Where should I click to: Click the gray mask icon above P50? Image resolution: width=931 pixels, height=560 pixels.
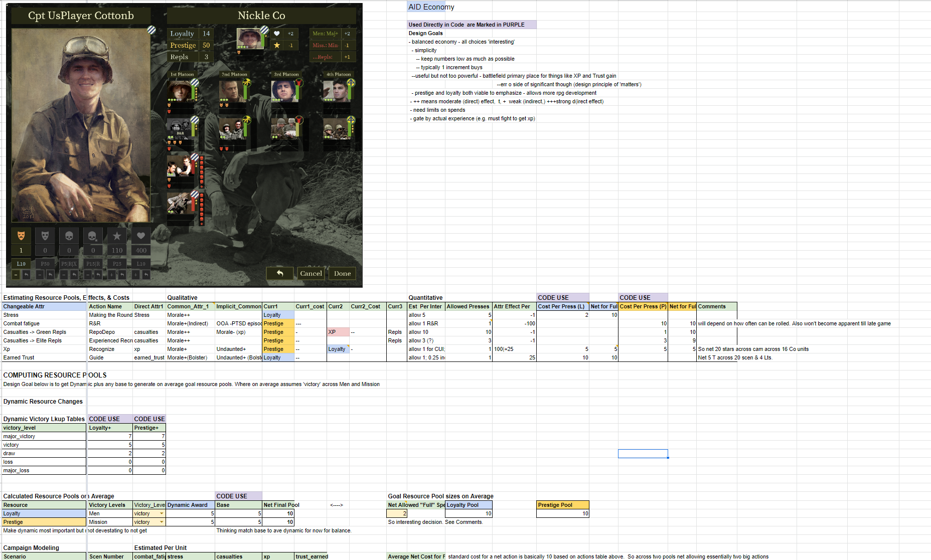pos(45,235)
